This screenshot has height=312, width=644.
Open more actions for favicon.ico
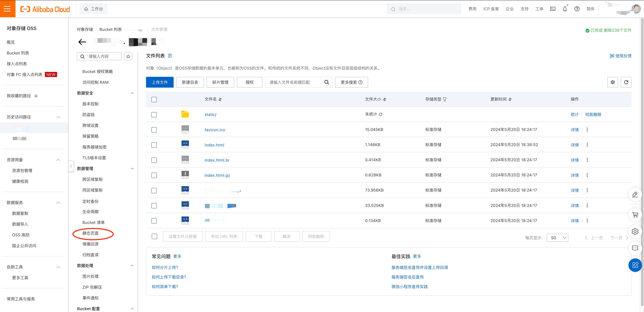[587, 129]
